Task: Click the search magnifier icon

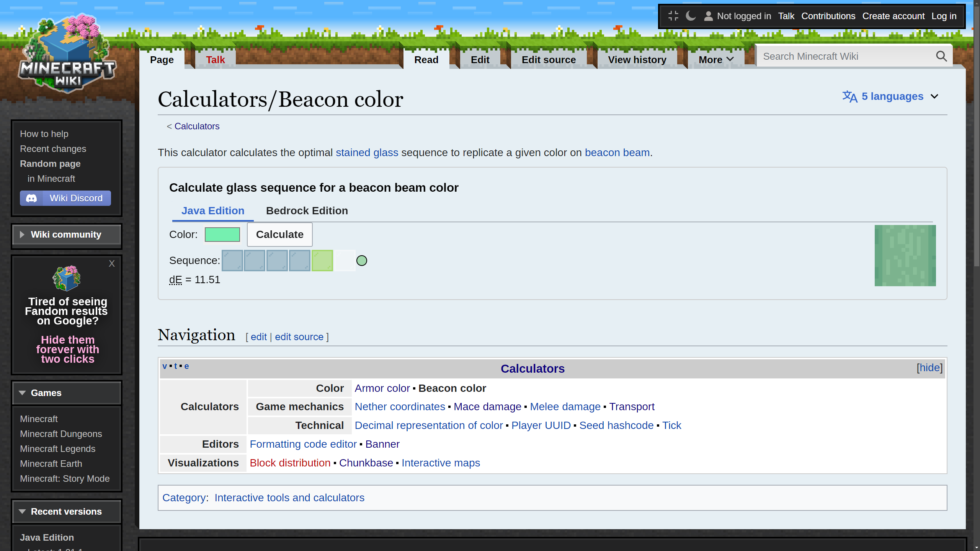Action: click(x=941, y=56)
